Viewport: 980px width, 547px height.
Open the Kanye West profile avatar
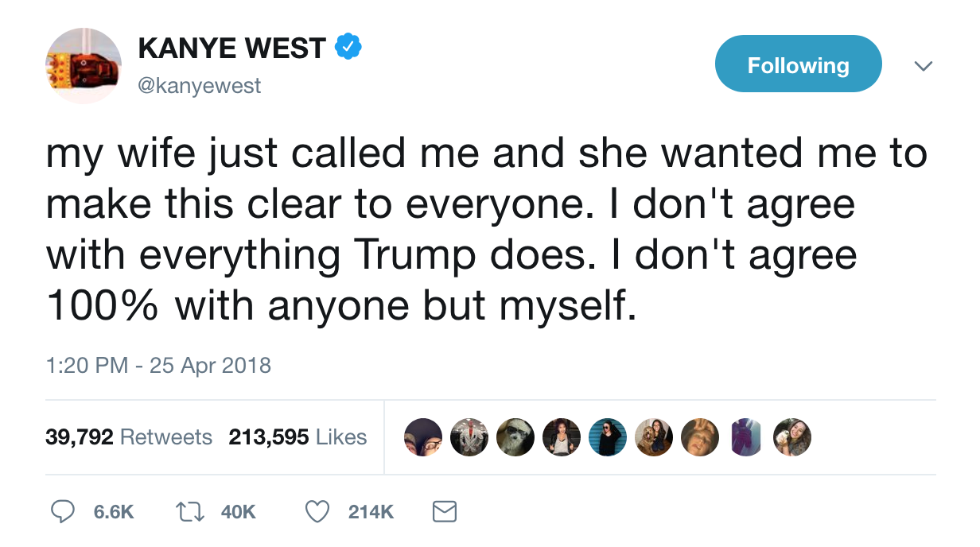tap(83, 65)
